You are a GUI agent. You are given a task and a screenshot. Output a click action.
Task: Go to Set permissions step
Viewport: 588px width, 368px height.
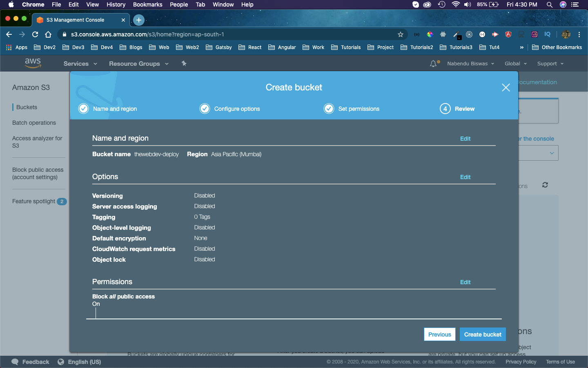coord(352,109)
